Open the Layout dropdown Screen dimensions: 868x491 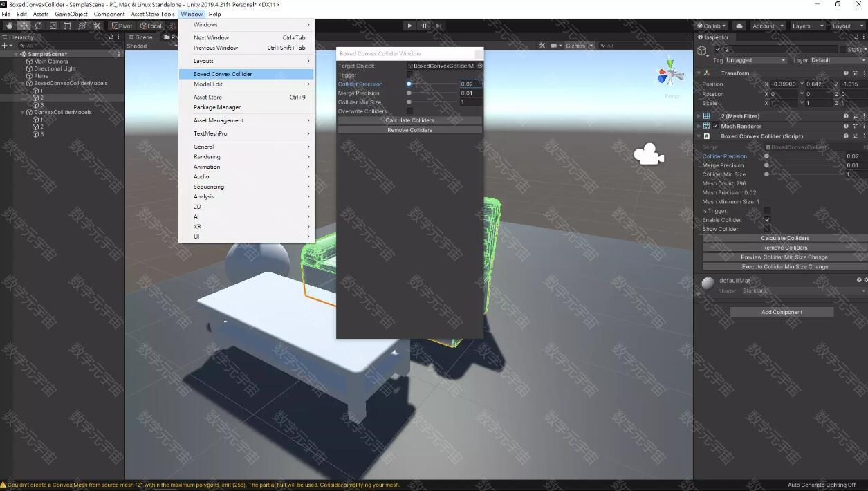(847, 26)
